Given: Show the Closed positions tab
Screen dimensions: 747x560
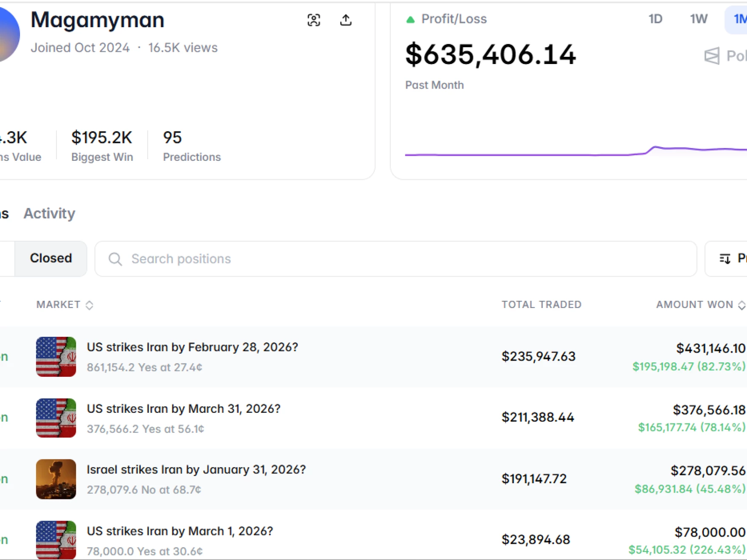Looking at the screenshot, I should [x=51, y=258].
